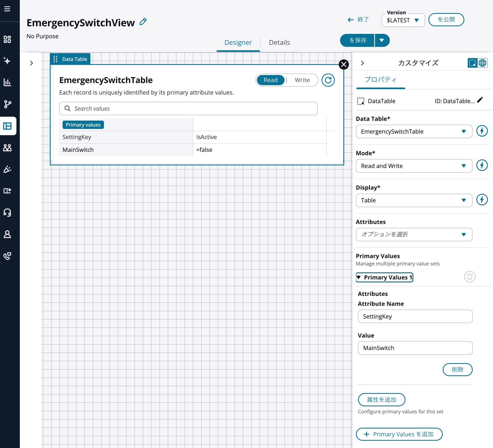This screenshot has width=493, height=448.
Task: Remove the Data Table component with X
Action: (x=344, y=64)
